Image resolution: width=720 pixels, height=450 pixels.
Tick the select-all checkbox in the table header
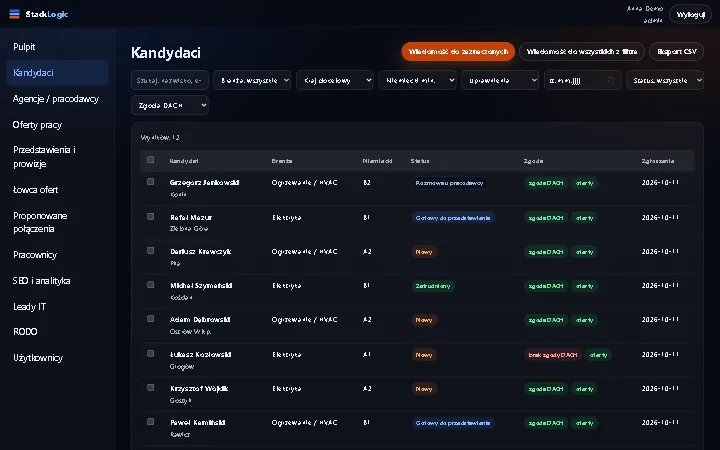pyautogui.click(x=150, y=160)
